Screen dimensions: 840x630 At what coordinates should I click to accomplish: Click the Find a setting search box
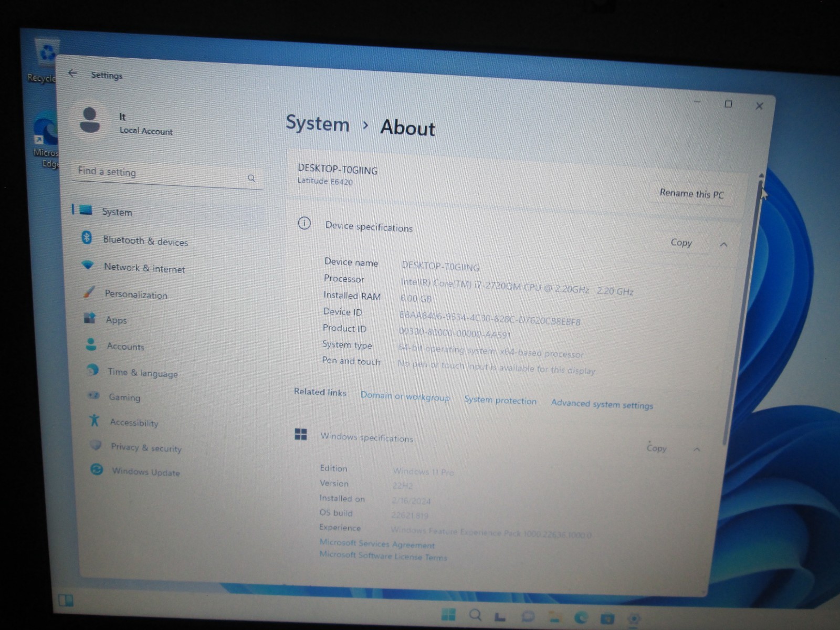167,174
